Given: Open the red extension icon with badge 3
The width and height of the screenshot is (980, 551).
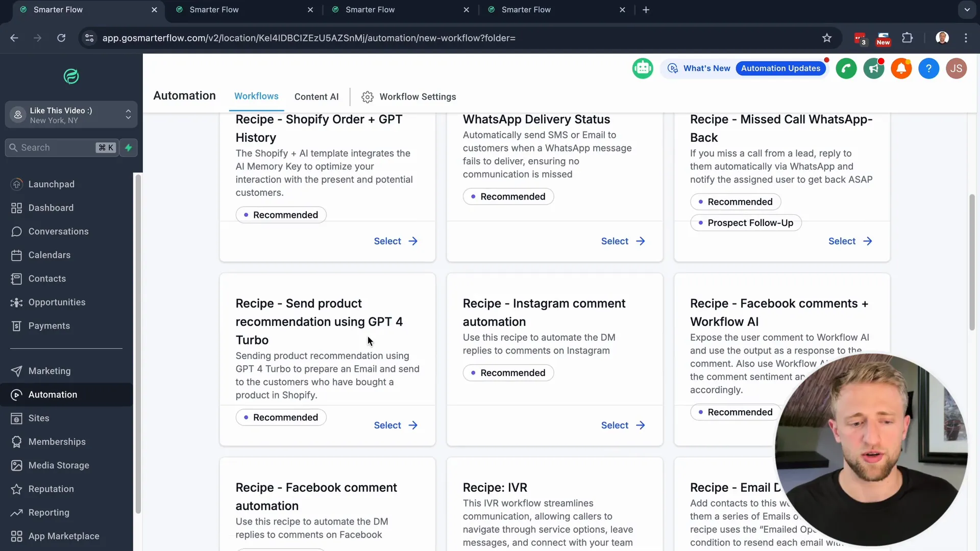Looking at the screenshot, I should click(860, 38).
